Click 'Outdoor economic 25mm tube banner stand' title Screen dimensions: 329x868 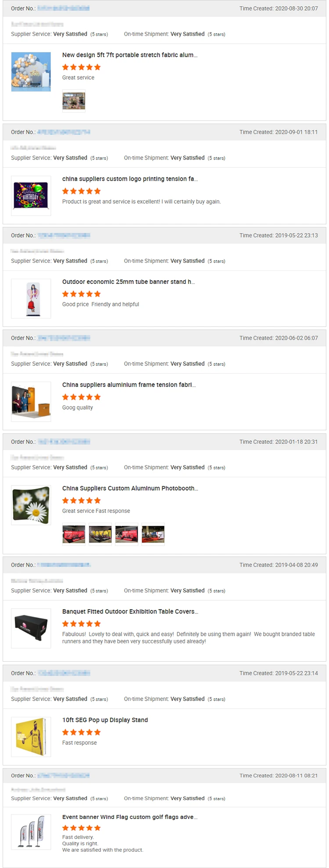tap(129, 282)
